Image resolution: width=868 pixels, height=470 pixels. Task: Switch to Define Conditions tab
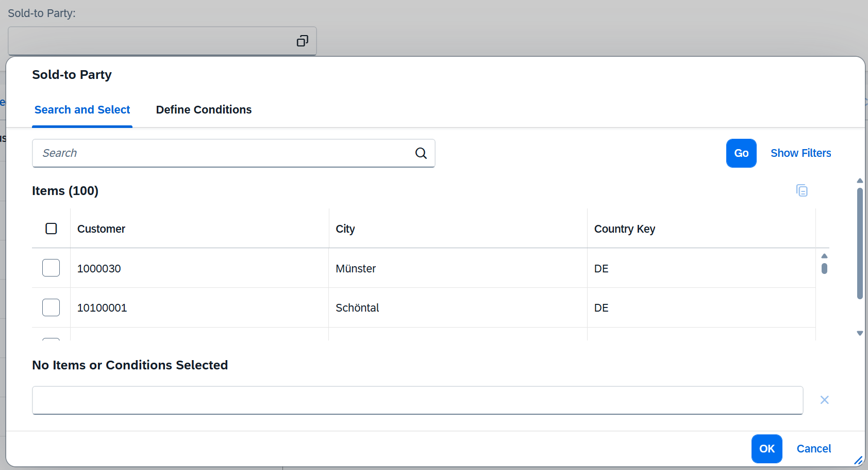click(x=204, y=110)
